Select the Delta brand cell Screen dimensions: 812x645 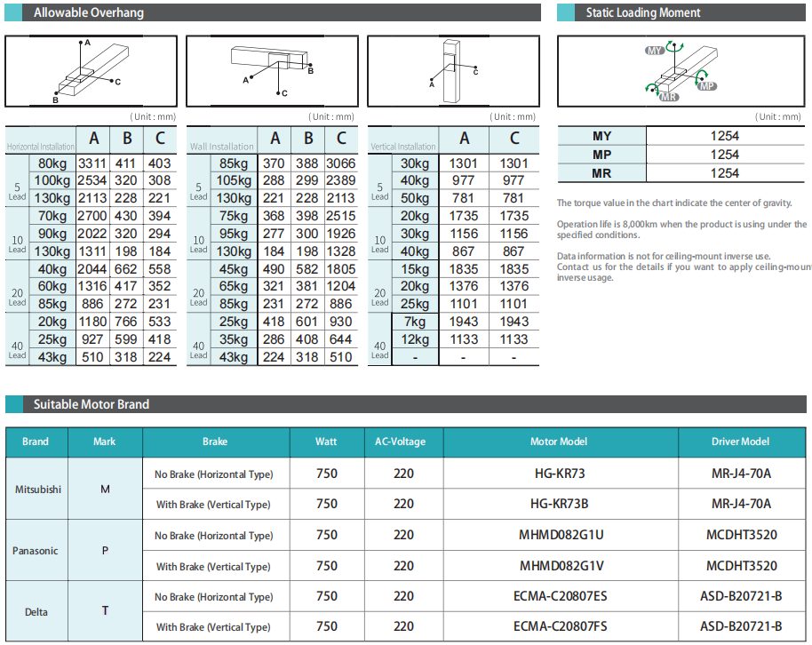pos(36,611)
